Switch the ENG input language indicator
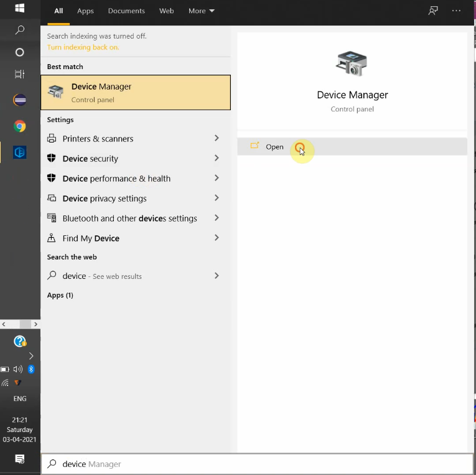This screenshot has height=475, width=476. 20,398
